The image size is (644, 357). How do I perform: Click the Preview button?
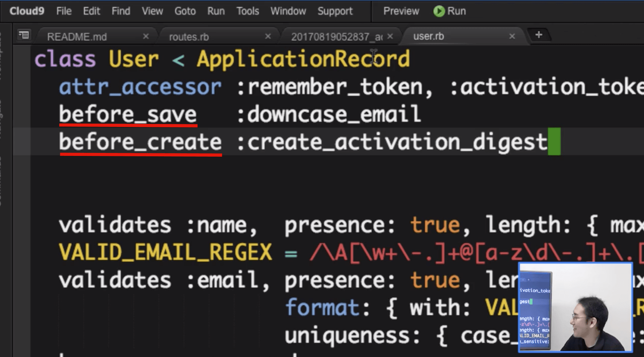coord(401,11)
